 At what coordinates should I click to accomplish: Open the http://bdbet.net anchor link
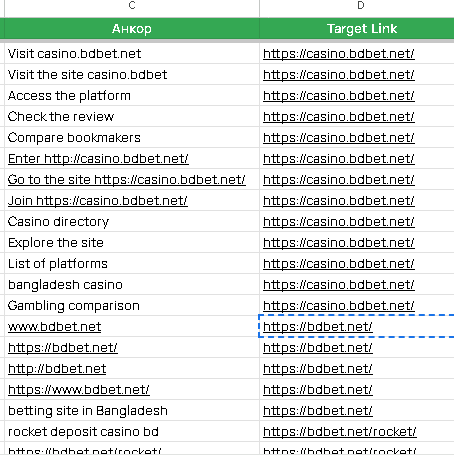[x=57, y=369]
